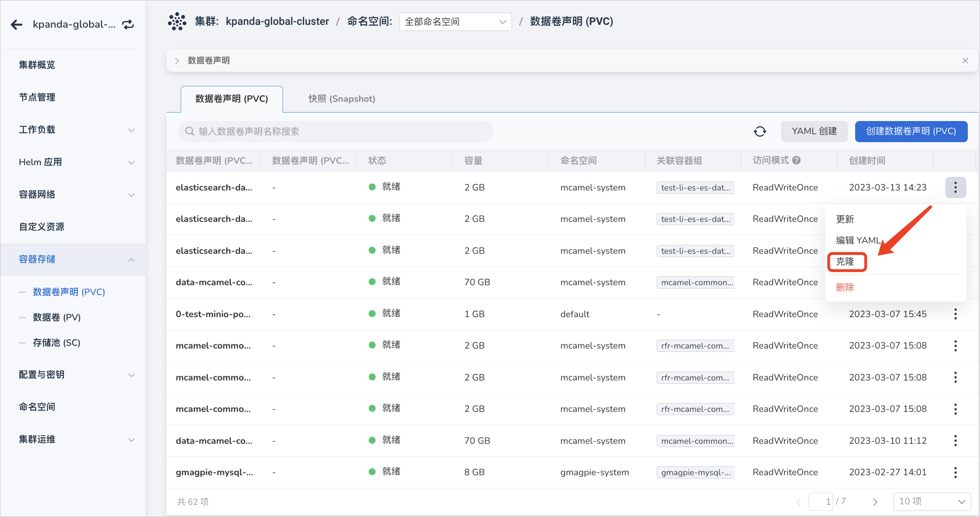Click the YAML 创建 button

coord(814,131)
